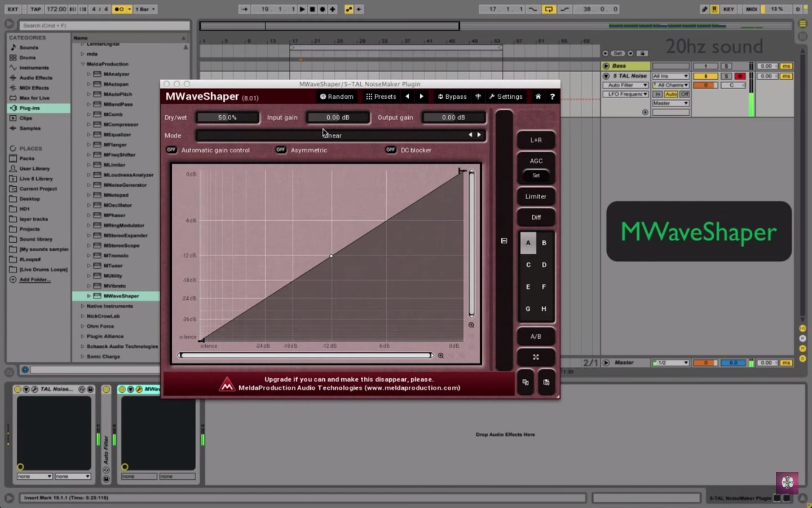Open Master output routing dropdown
This screenshot has width=812, height=508.
click(x=670, y=103)
